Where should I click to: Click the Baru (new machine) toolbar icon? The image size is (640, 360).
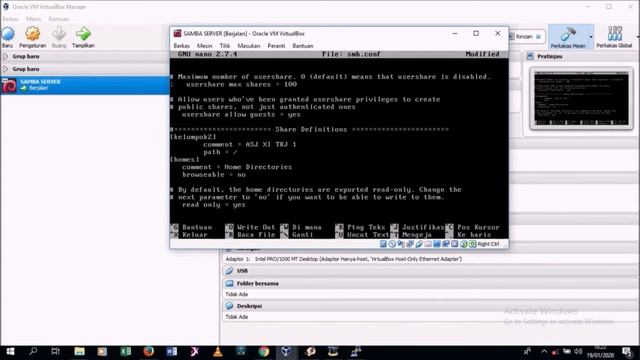[x=8, y=34]
